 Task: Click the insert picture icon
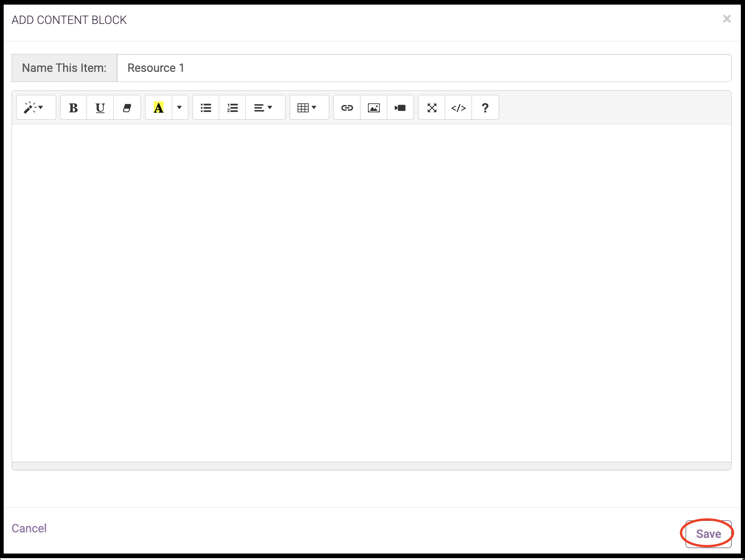(374, 108)
